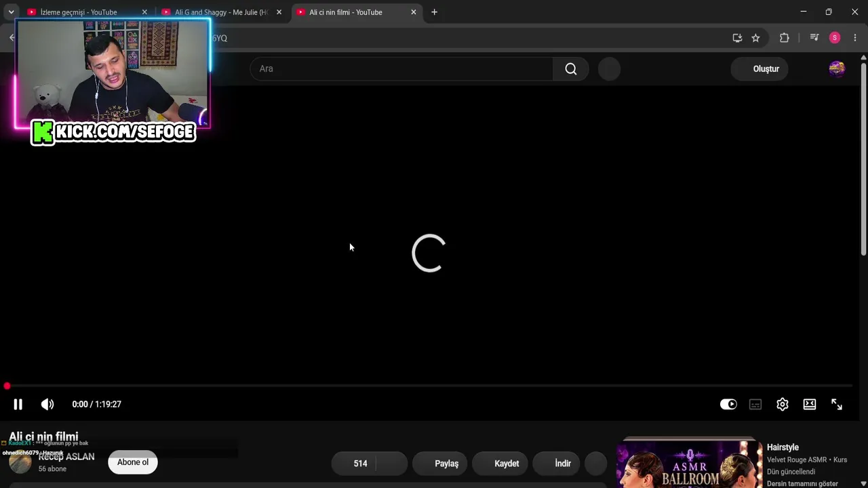Open the Chrome profile avatar
Viewport: 868px width, 488px height.
[x=835, y=38]
